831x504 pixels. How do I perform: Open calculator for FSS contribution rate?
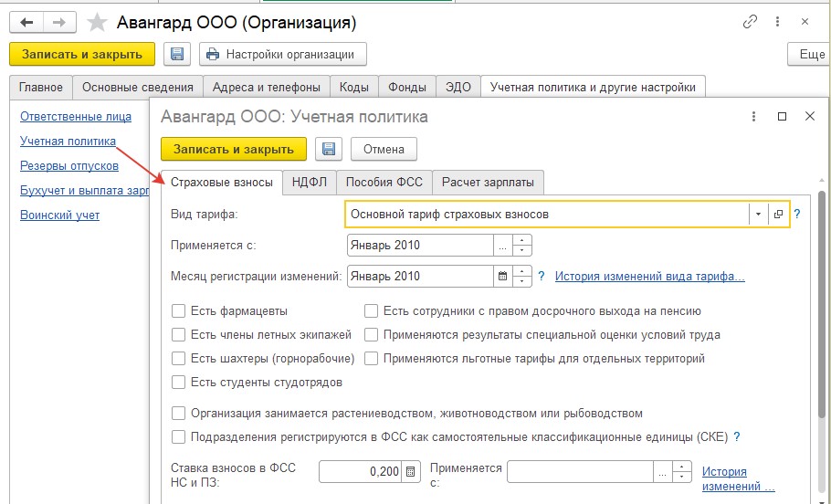(x=410, y=471)
